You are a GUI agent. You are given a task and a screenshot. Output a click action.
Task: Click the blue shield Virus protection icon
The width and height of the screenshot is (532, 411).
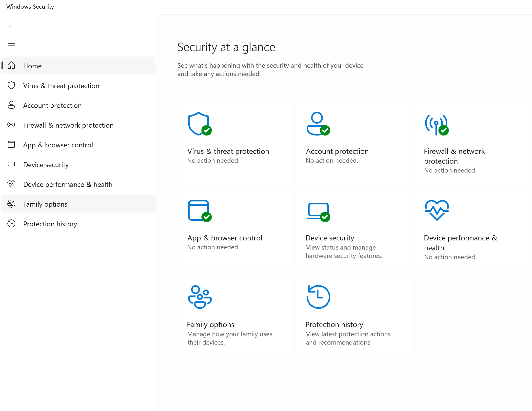199,123
